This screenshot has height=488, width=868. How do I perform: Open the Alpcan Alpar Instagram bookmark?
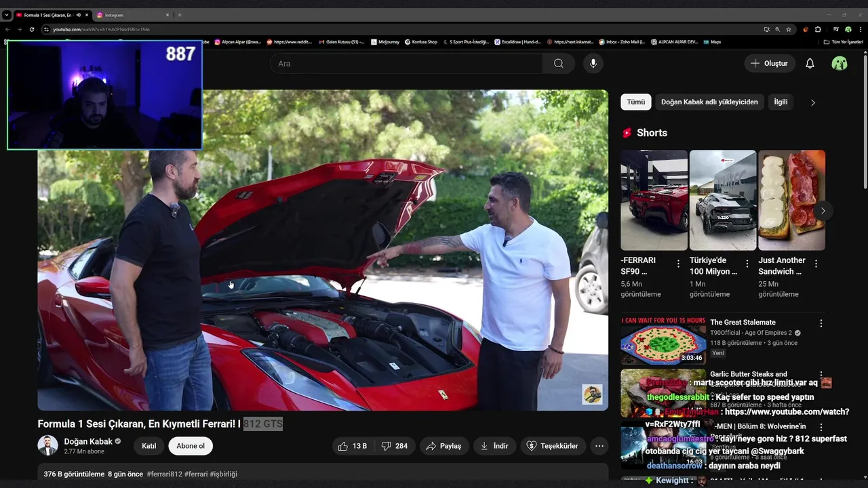pyautogui.click(x=237, y=42)
